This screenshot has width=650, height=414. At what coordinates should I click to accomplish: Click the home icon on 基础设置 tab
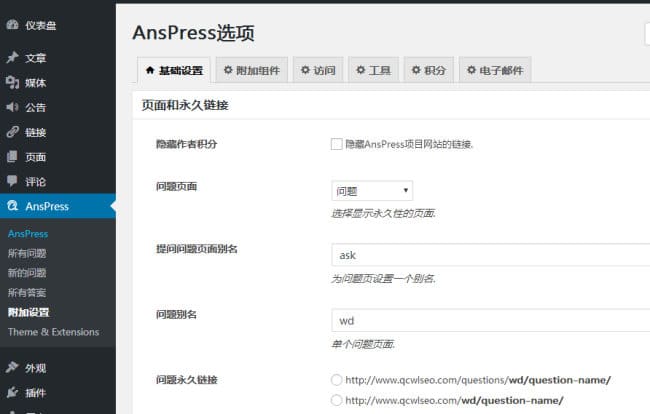coord(150,70)
